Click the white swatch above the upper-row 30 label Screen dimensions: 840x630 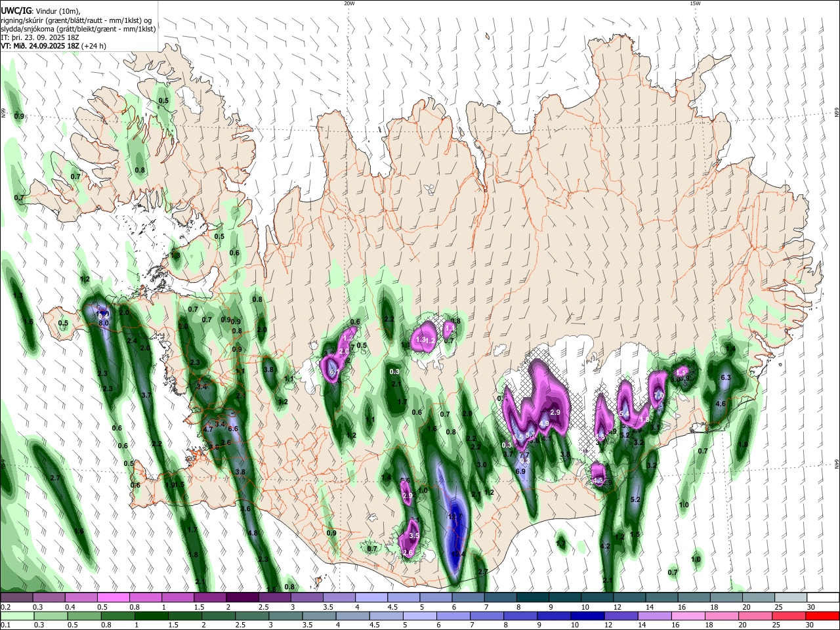[822, 598]
